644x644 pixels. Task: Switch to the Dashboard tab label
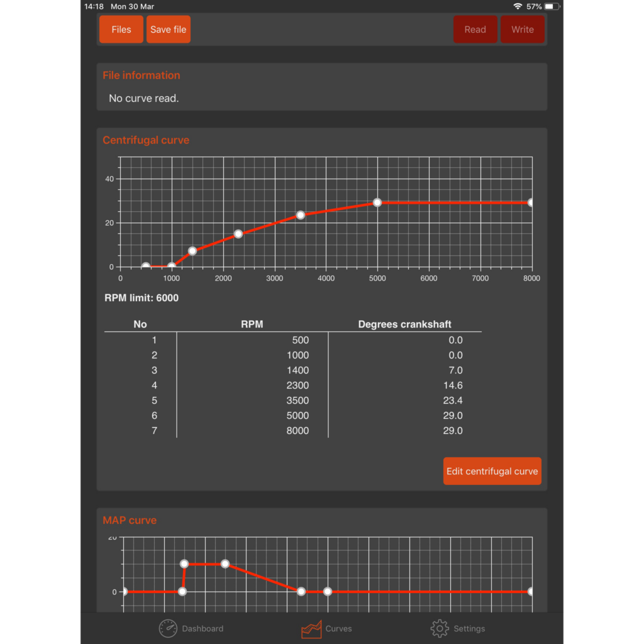pyautogui.click(x=203, y=628)
